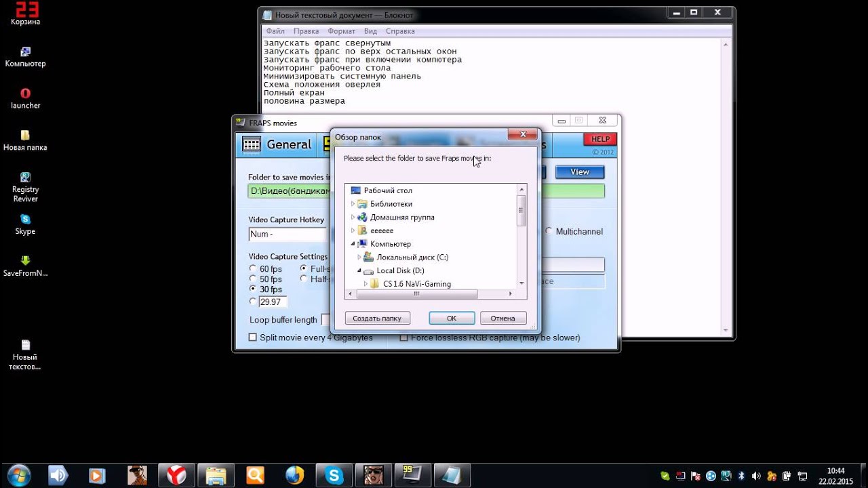This screenshot has height=488, width=868.
Task: Click the blue speaker taskbar icon
Action: click(x=59, y=475)
